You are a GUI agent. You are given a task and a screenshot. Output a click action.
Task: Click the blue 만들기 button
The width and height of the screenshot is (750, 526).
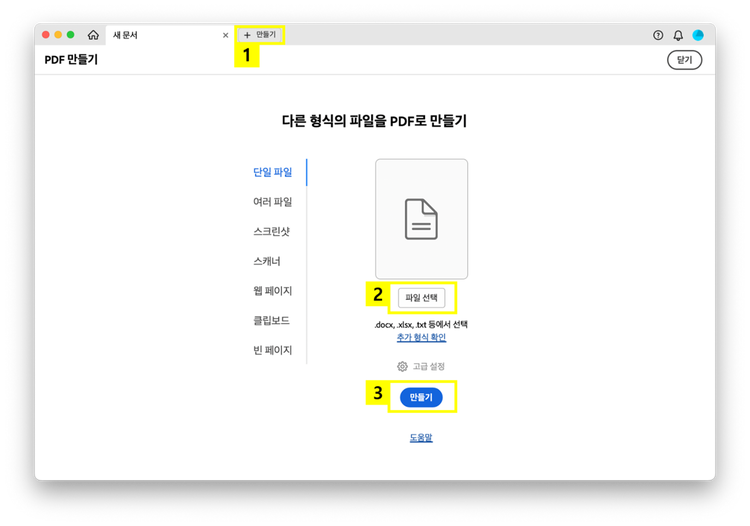pyautogui.click(x=421, y=397)
